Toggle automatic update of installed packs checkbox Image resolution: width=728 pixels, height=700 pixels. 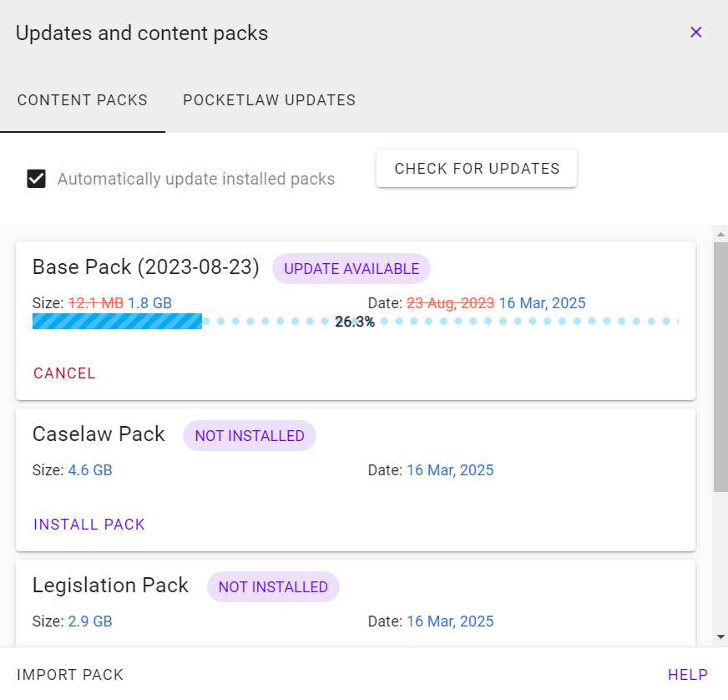pyautogui.click(x=36, y=179)
